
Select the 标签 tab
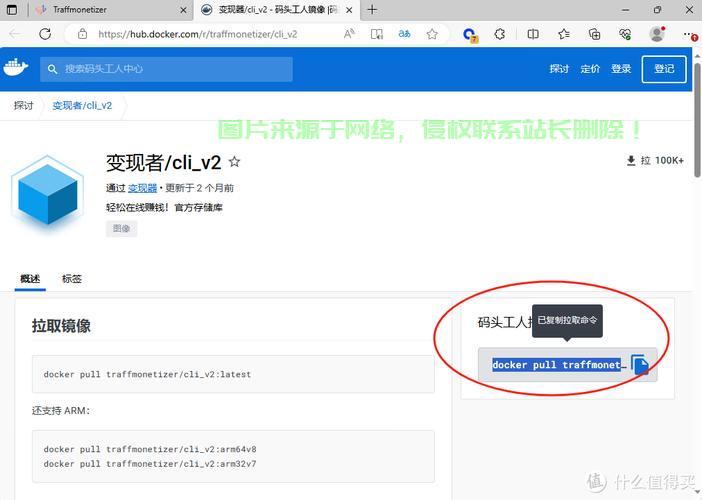(x=72, y=279)
